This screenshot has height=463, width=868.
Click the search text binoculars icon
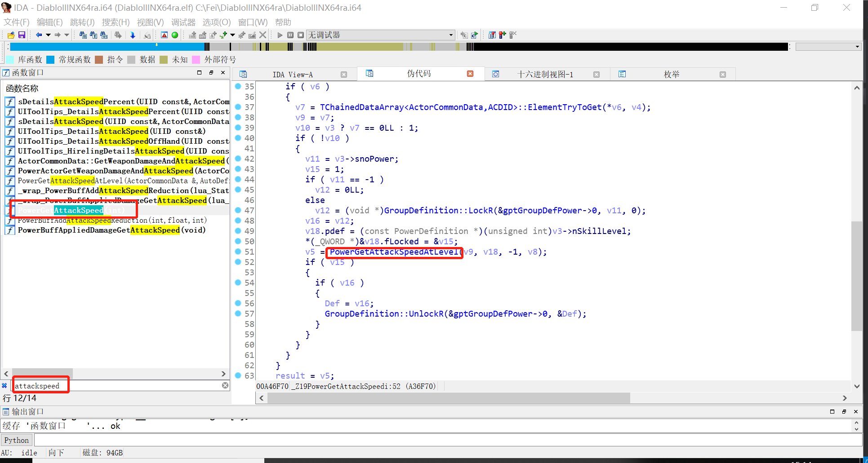click(93, 35)
